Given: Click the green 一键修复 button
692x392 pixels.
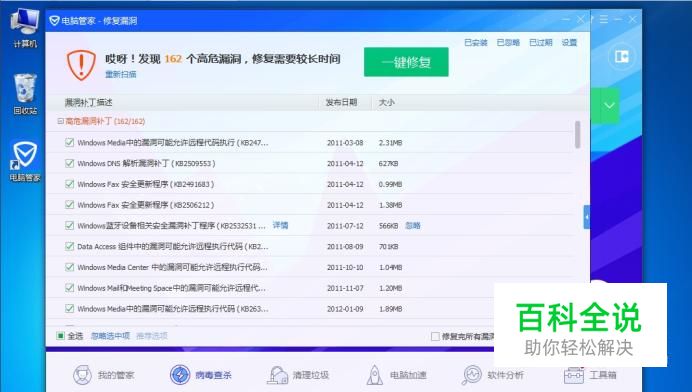Looking at the screenshot, I should coord(406,62).
